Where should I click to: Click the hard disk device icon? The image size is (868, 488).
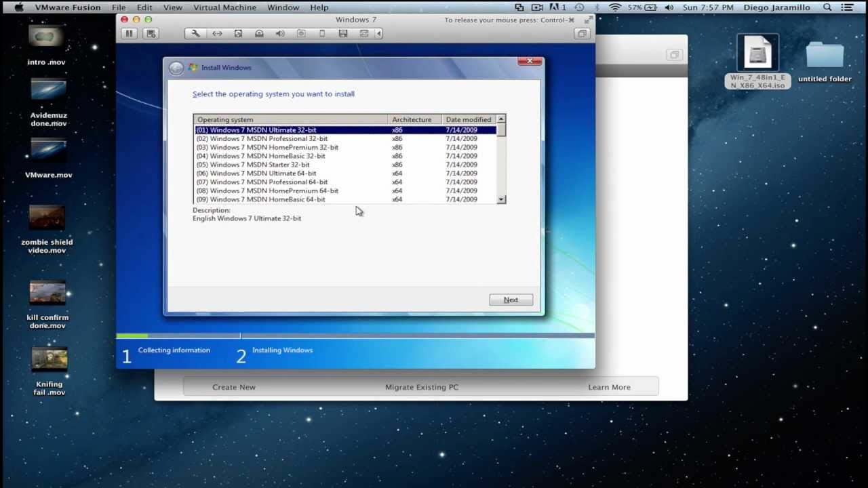click(238, 33)
